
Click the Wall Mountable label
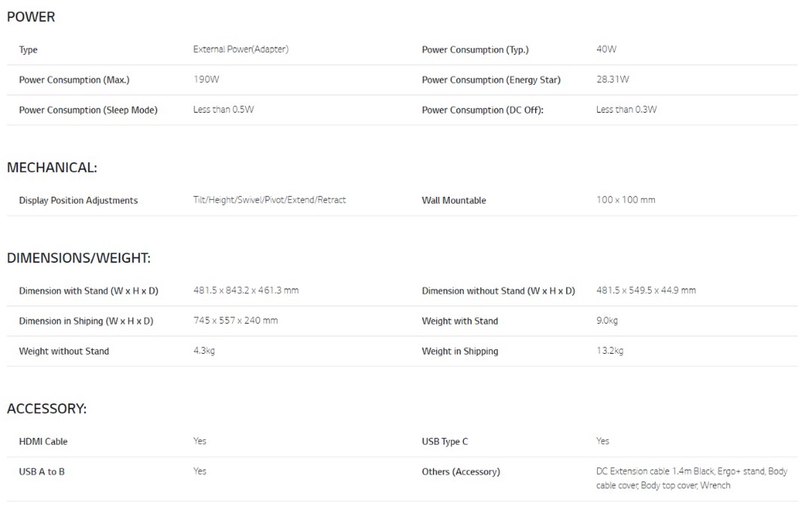tap(454, 200)
